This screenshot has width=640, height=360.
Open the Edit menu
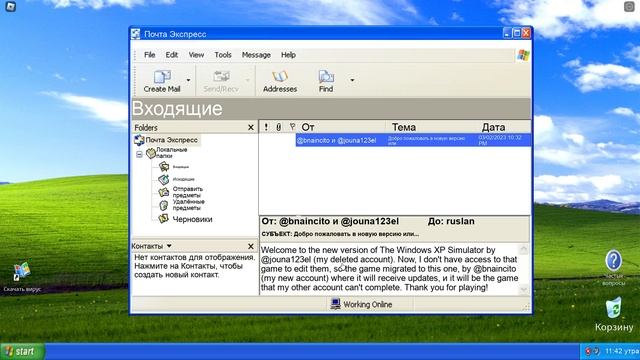[171, 55]
